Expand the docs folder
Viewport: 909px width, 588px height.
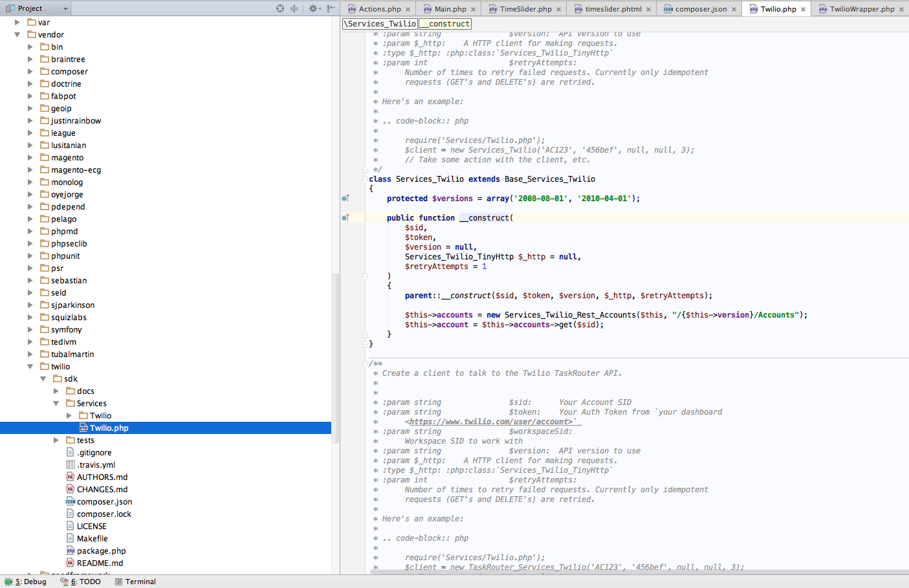[x=56, y=391]
